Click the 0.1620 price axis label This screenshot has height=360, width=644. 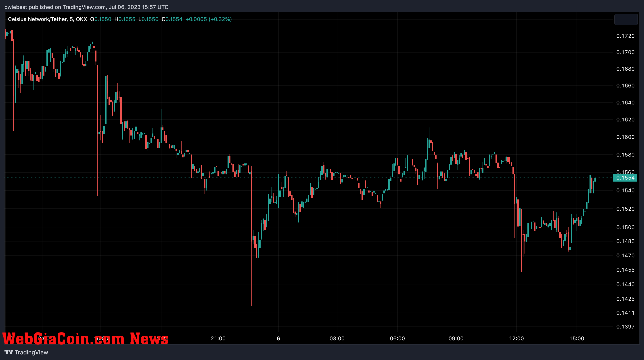625,120
